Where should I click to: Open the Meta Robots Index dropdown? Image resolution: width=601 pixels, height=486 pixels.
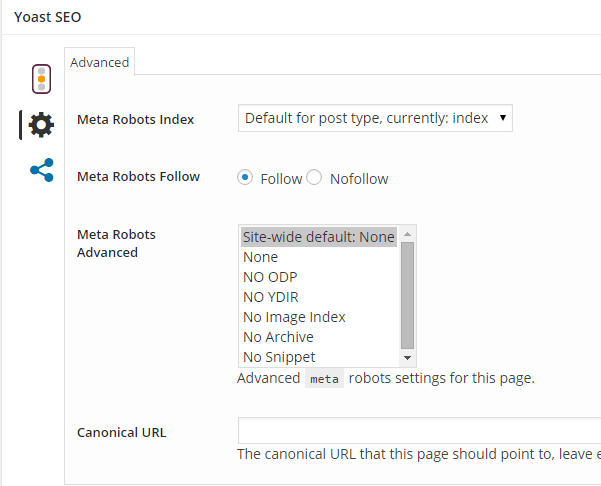coord(375,118)
